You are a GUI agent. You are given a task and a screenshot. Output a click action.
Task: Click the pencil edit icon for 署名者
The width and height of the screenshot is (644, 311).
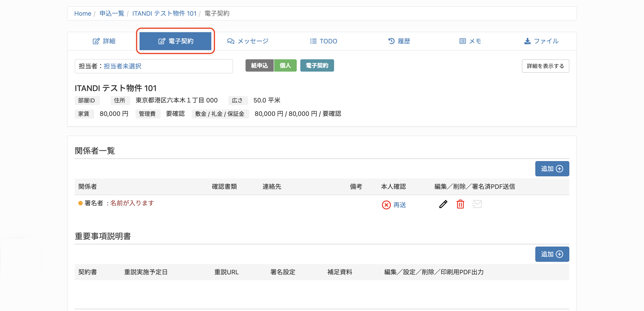point(443,204)
